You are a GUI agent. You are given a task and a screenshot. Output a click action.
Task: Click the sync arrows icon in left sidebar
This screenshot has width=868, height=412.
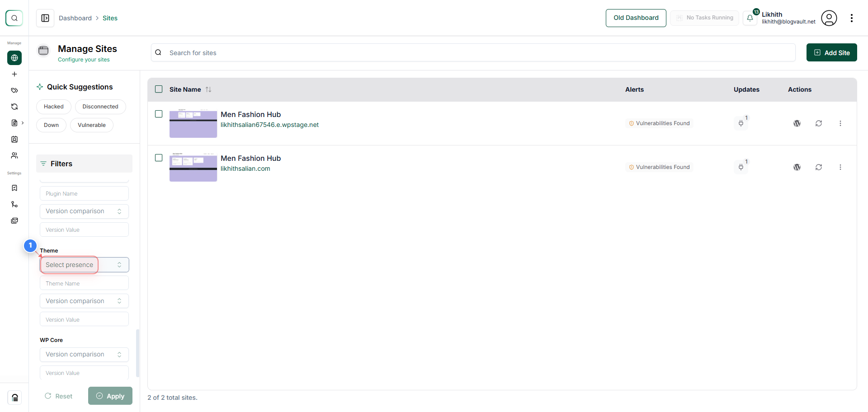coord(14,107)
